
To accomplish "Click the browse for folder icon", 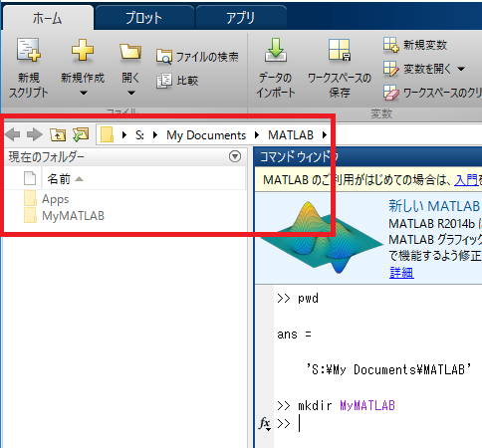I will [81, 134].
